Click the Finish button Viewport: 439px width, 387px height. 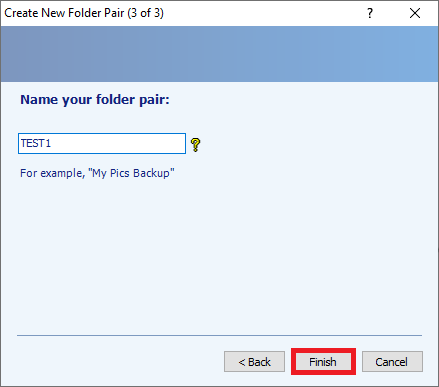(323, 362)
